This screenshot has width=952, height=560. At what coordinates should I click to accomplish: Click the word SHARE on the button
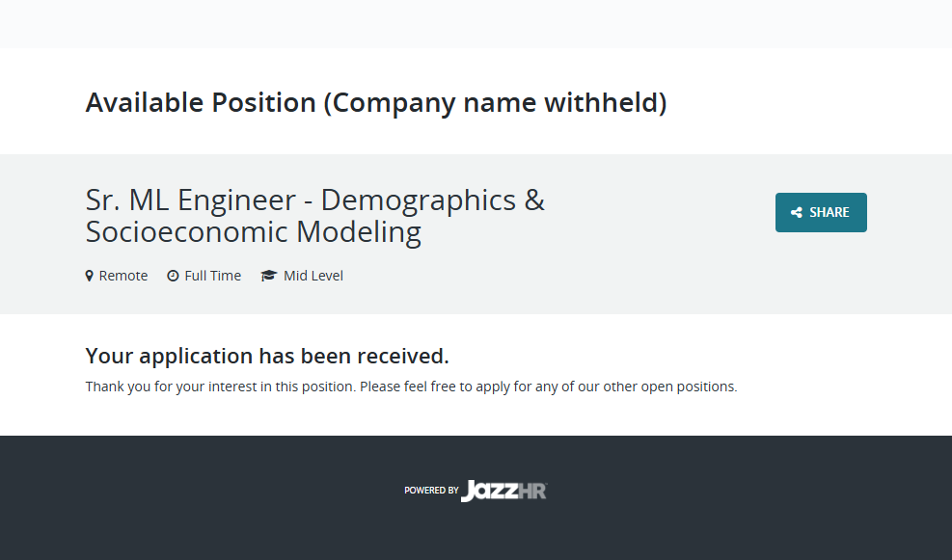830,212
